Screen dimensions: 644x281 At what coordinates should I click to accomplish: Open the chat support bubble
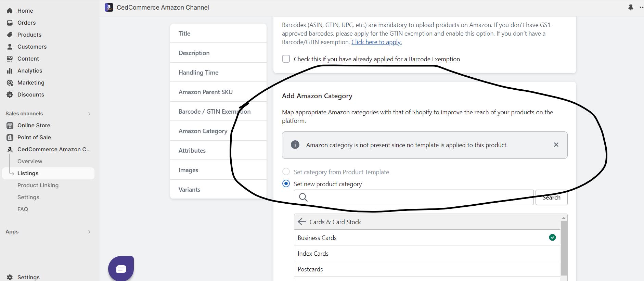click(121, 269)
